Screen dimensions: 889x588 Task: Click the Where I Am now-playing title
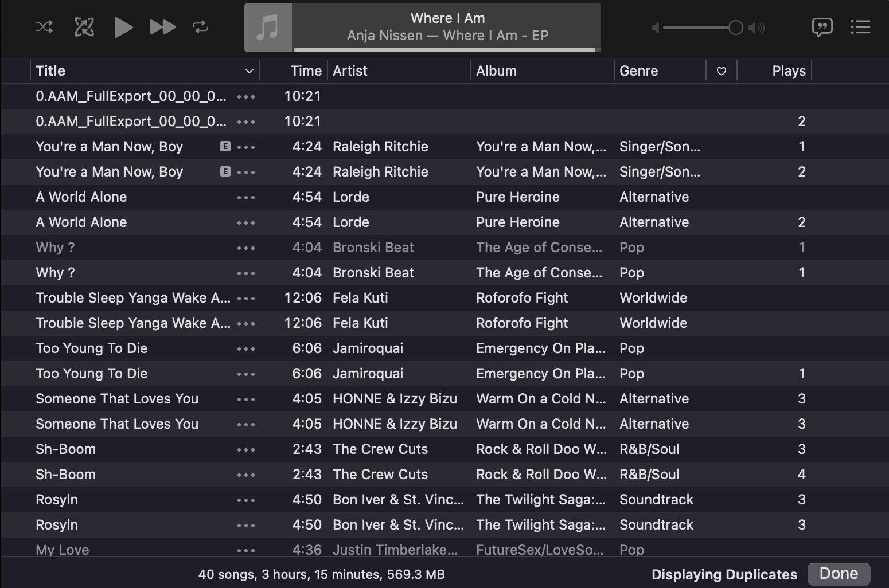click(447, 18)
